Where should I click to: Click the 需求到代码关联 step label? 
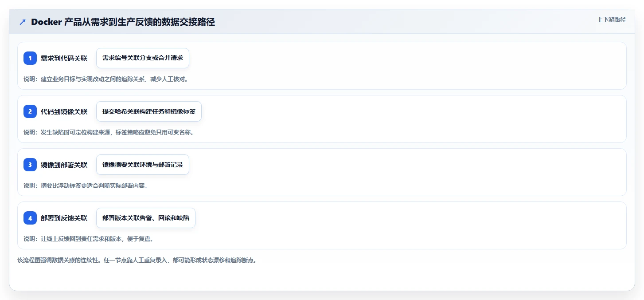[x=64, y=58]
